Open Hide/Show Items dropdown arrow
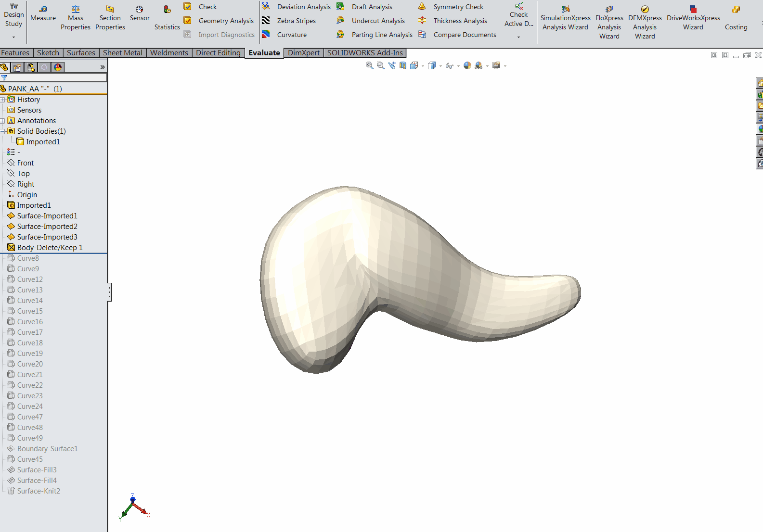This screenshot has width=763, height=532. point(458,66)
